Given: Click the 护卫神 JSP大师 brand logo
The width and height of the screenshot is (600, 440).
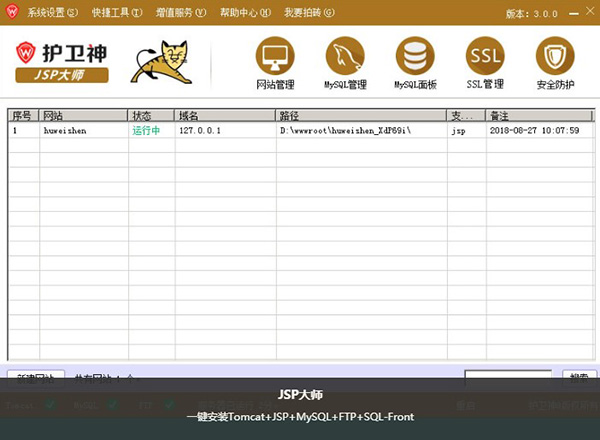Looking at the screenshot, I should [64, 62].
